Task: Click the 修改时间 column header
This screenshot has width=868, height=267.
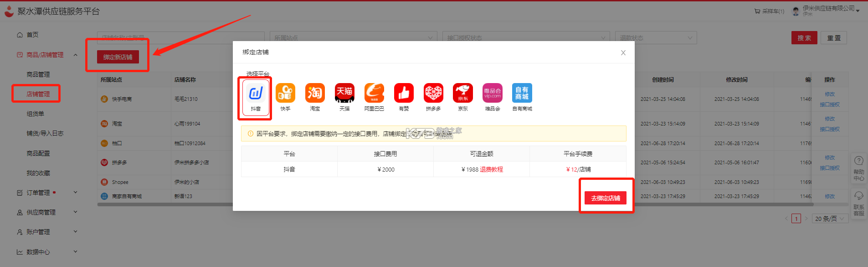Action: pyautogui.click(x=737, y=80)
